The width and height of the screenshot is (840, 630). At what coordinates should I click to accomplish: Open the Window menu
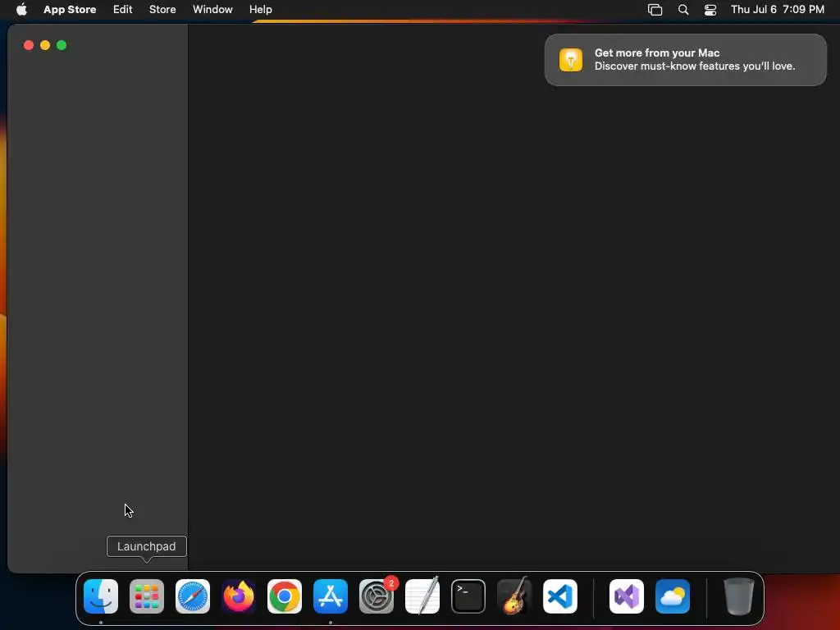[x=212, y=9]
